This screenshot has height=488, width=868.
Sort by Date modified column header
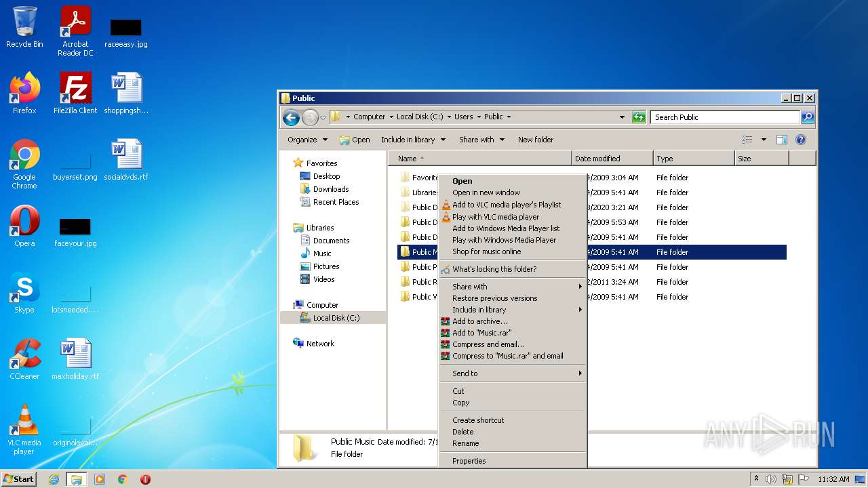click(x=612, y=159)
